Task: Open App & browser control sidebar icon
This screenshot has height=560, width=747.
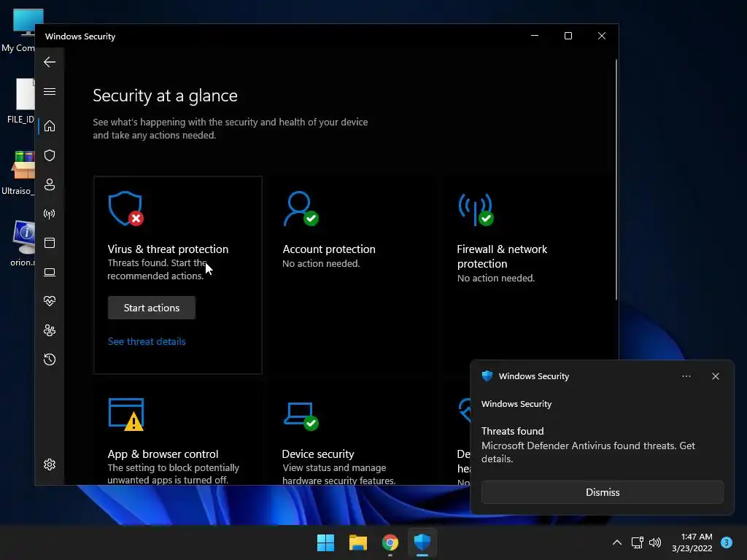Action: [50, 243]
